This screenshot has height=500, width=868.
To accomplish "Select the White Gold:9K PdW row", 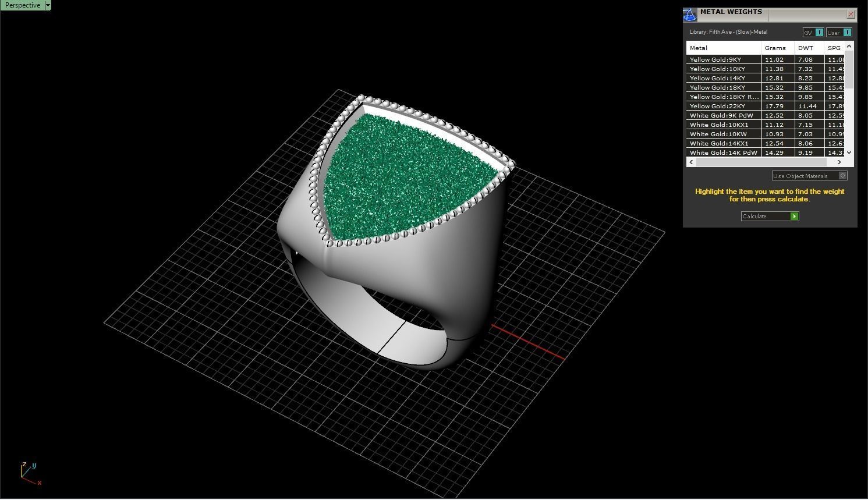I will point(766,115).
